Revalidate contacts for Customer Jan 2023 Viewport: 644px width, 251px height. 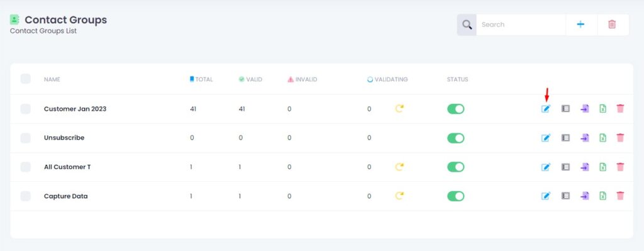[x=399, y=109]
